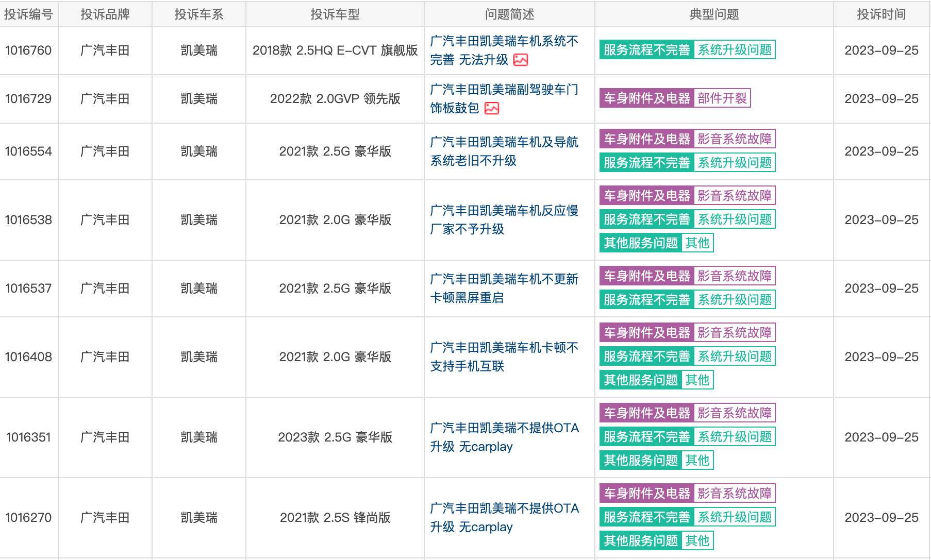Open the link "广汽丰田凯美瑞车机及导航系统老旧不升级"
Image resolution: width=931 pixels, height=560 pixels.
point(504,151)
